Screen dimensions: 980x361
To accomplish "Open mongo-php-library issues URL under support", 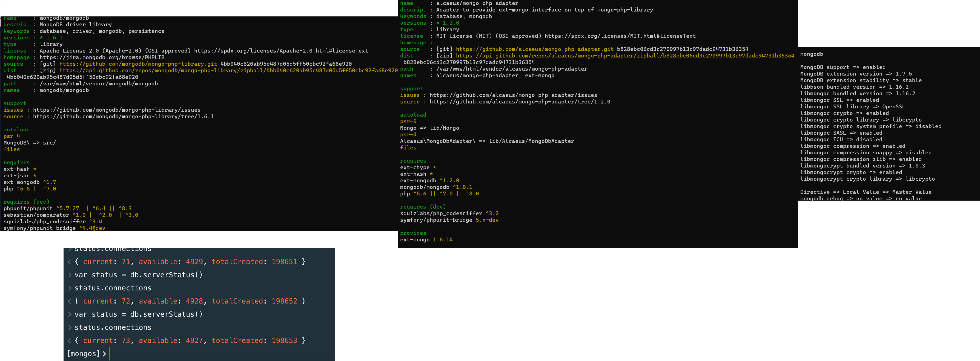I will [x=116, y=110].
